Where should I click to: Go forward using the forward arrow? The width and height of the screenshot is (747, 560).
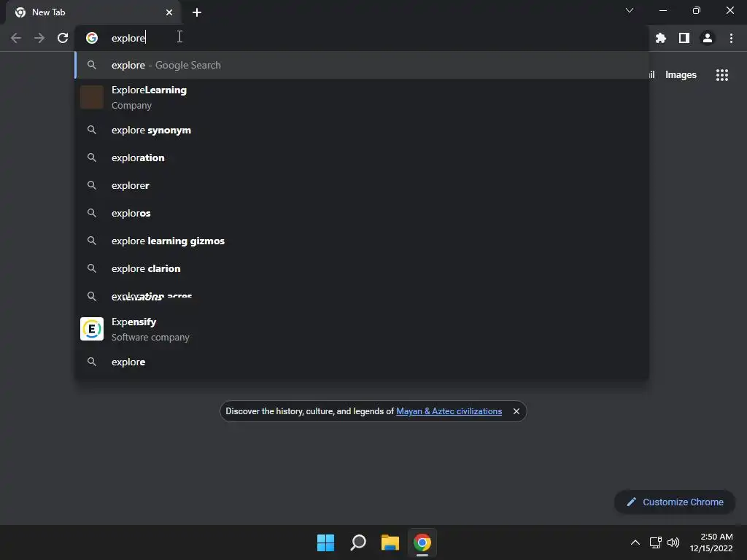click(39, 38)
